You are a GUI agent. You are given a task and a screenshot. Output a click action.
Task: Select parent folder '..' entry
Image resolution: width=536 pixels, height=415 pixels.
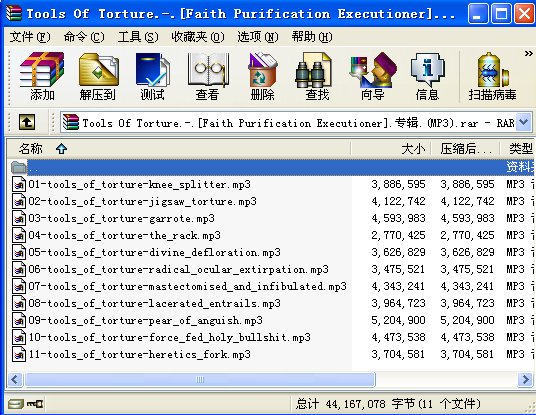tap(270, 167)
